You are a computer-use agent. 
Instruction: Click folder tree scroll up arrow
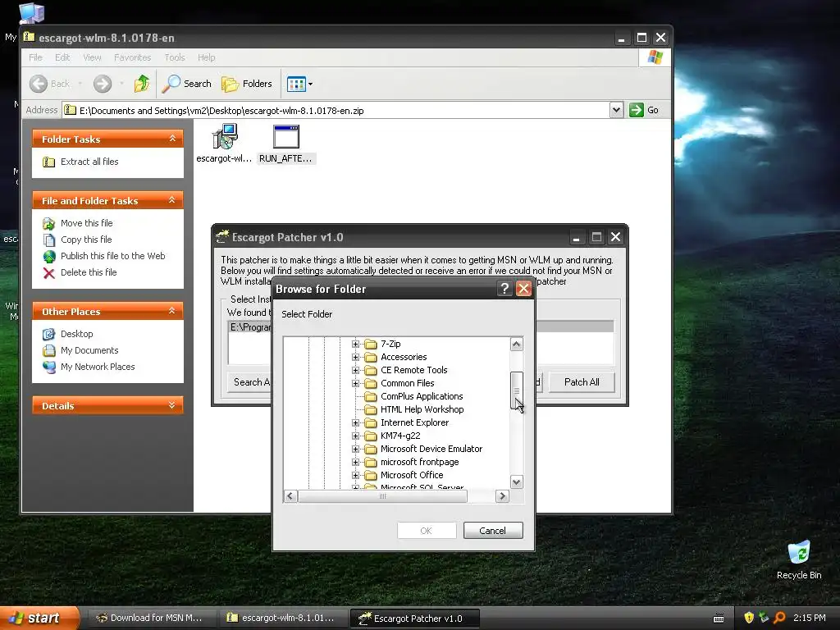pyautogui.click(x=517, y=344)
